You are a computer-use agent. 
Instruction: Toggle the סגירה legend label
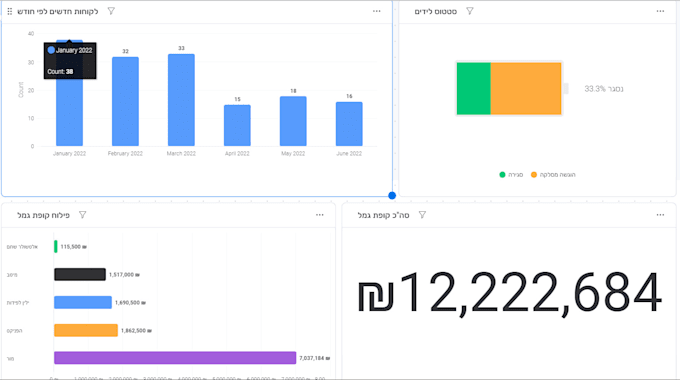click(516, 175)
